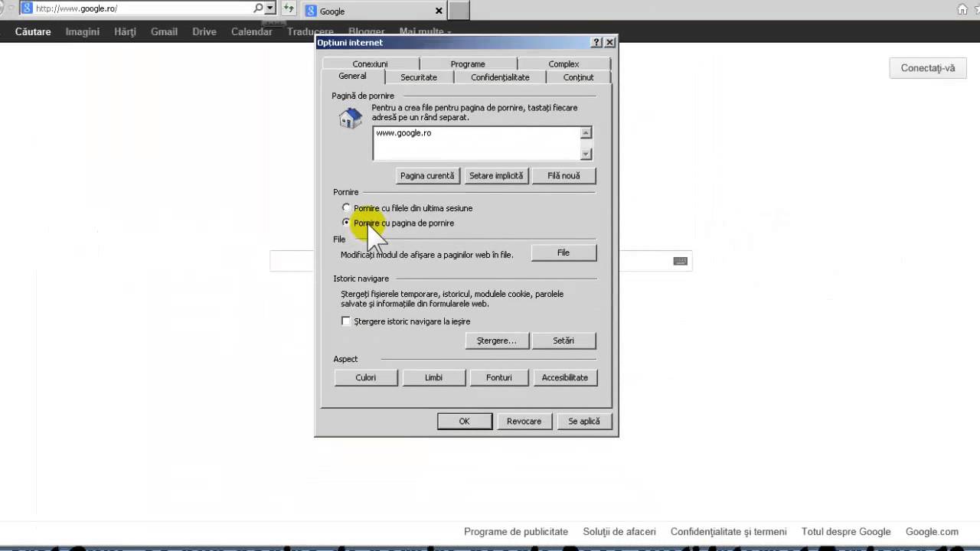Open 'Confidențialitate și termeni' footer link
980x551 pixels.
(x=729, y=532)
